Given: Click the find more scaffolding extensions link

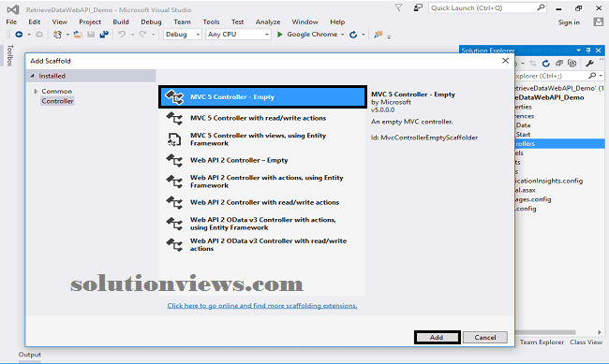Looking at the screenshot, I should tap(262, 306).
